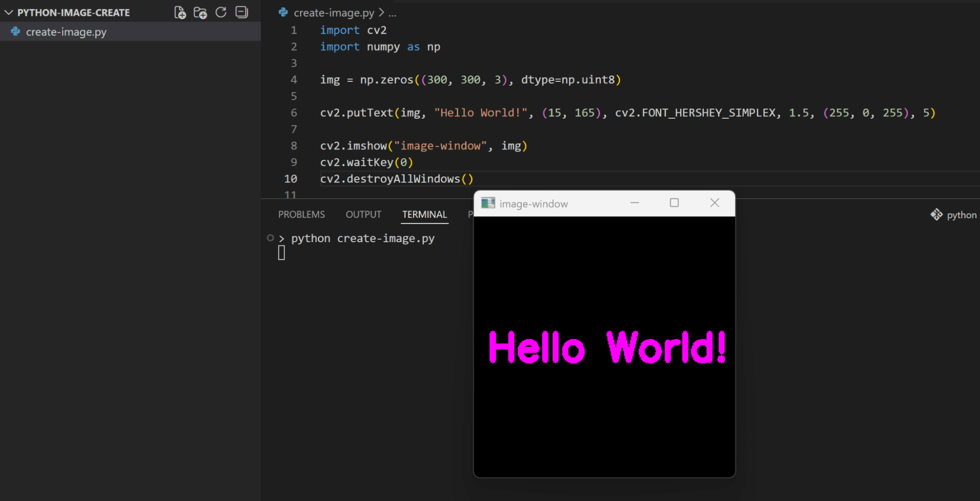Refresh the explorer file list
This screenshot has width=980, height=501.
221,13
